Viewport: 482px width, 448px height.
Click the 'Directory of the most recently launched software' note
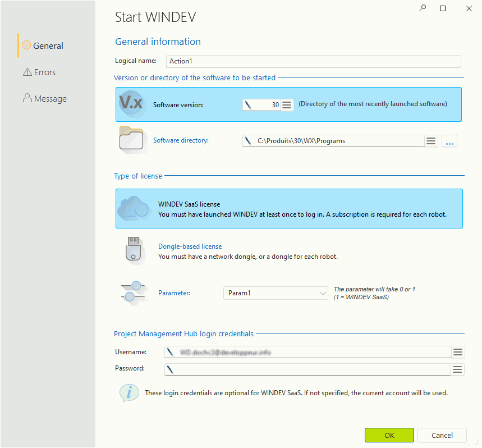click(x=373, y=104)
